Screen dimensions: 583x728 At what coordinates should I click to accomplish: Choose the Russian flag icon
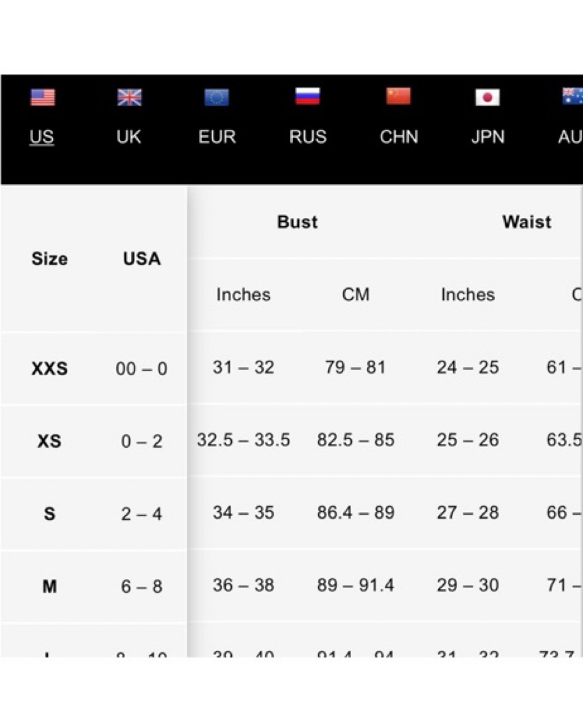pos(307,97)
